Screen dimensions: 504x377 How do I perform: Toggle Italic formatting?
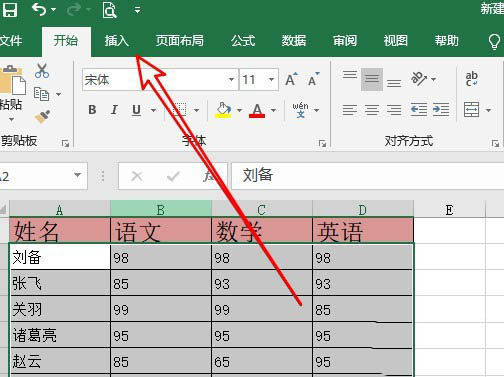pos(114,110)
